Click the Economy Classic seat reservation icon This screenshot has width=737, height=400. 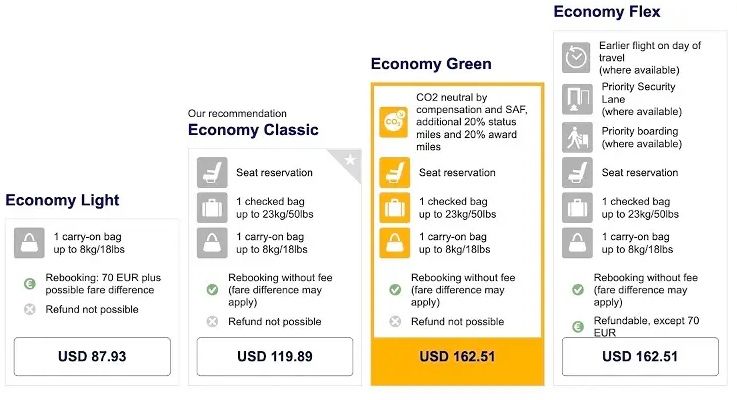(x=212, y=172)
